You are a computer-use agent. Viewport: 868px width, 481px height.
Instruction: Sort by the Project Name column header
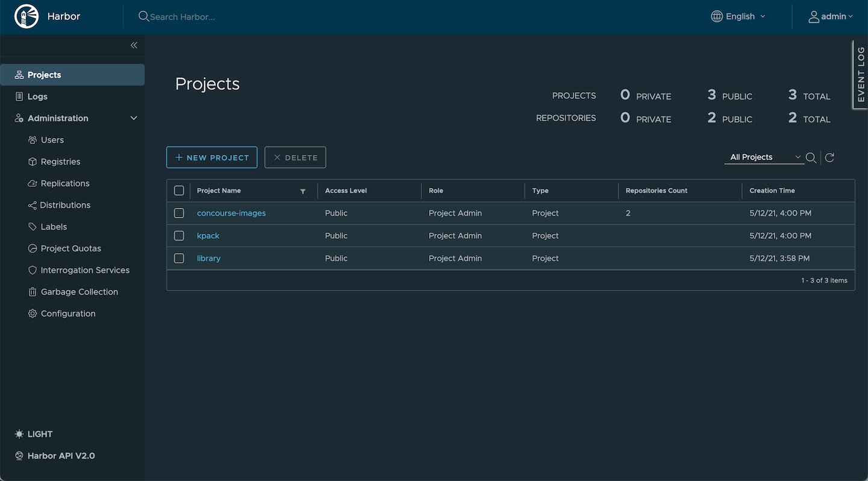(x=219, y=190)
